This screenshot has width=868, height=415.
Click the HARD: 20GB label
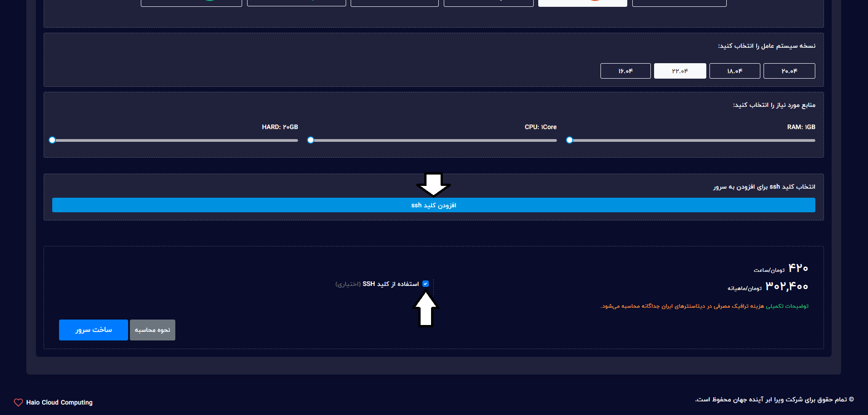point(280,127)
